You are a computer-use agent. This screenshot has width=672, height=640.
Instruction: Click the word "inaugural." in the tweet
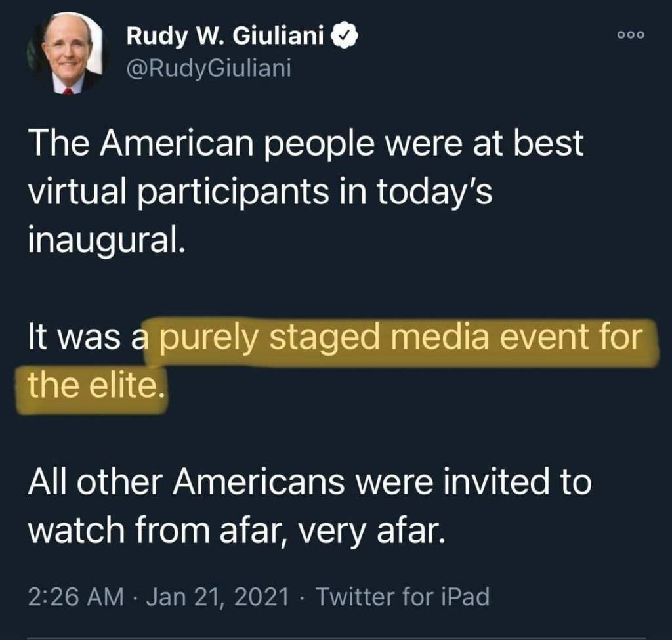coord(103,240)
